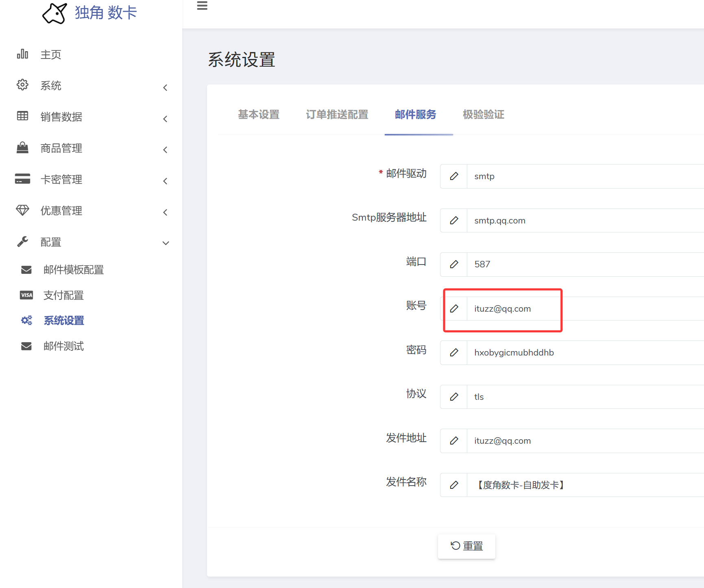Click the VISA icon beside 支付配置
Screen dimensions: 704x588
tap(26, 295)
